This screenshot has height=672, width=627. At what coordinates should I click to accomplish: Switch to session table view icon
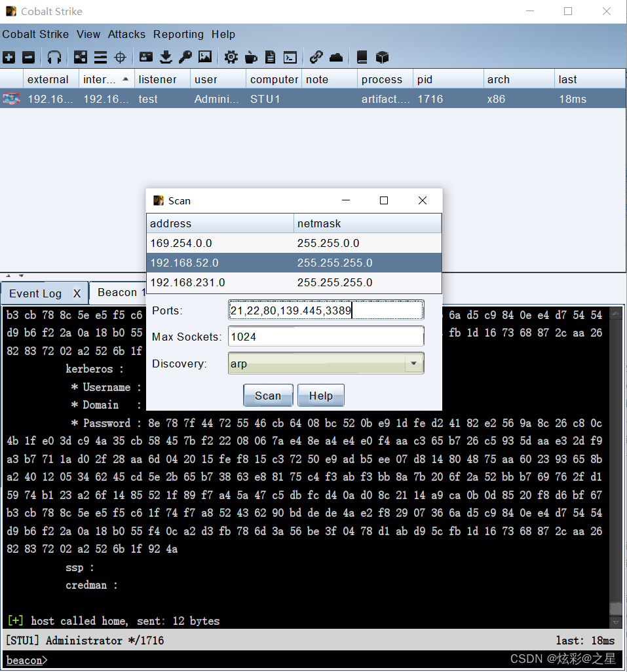coord(100,57)
